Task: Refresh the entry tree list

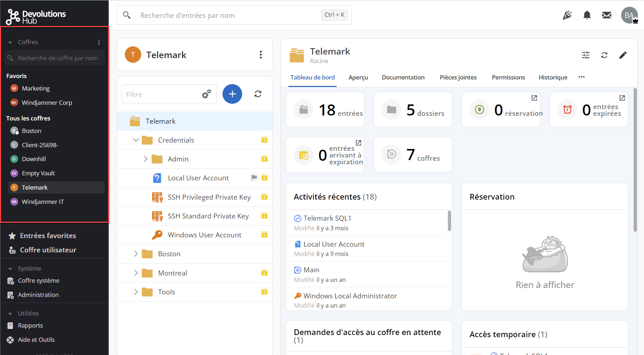Action: point(258,94)
